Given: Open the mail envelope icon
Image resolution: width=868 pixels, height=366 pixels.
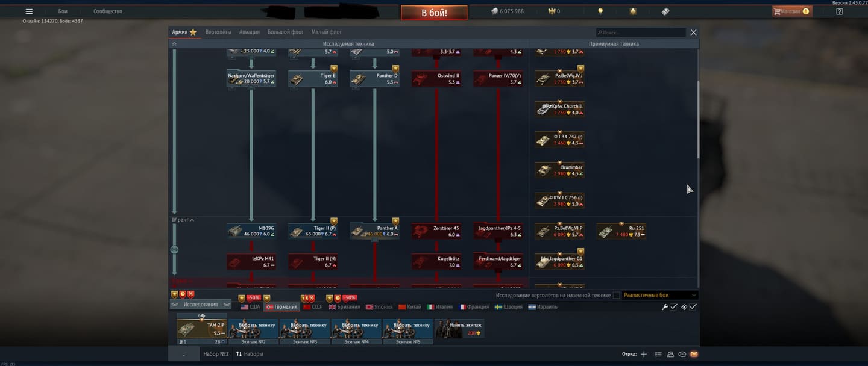Looking at the screenshot, I should tap(694, 354).
